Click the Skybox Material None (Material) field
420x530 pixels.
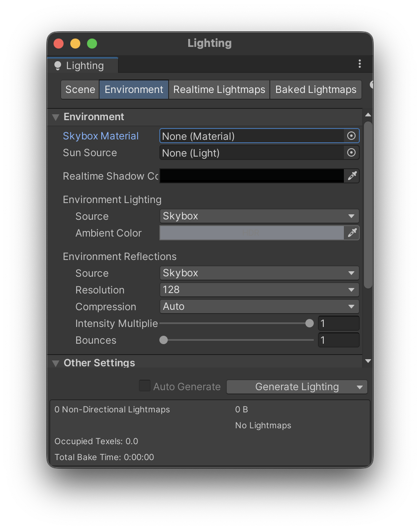tap(252, 136)
